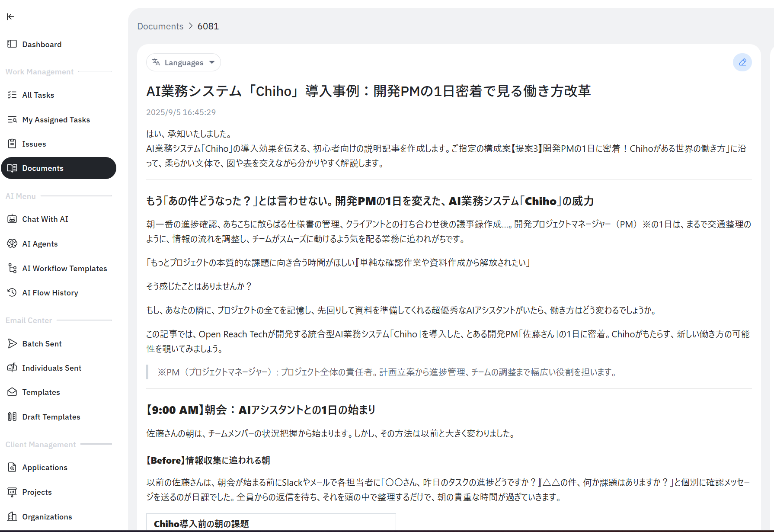The height and width of the screenshot is (532, 774).
Task: Collapse the sidebar with the arrow icon
Action: [11, 16]
